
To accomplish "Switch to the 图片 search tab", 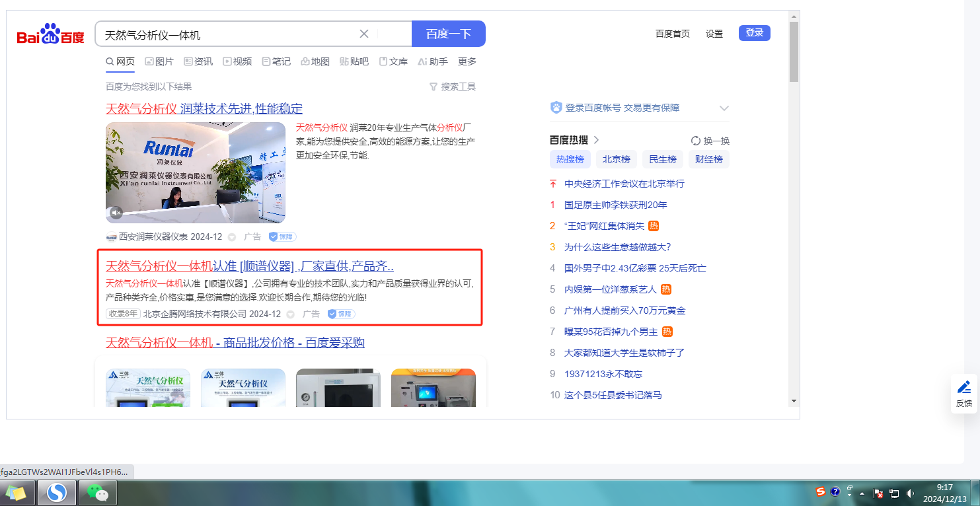I will point(159,61).
